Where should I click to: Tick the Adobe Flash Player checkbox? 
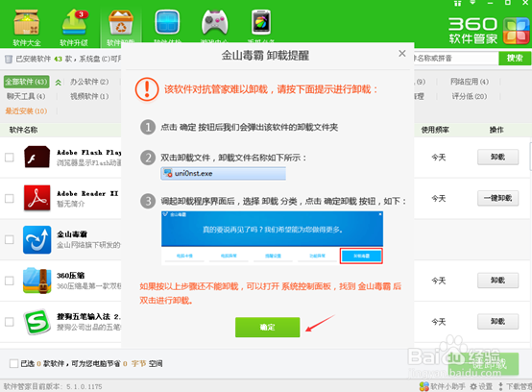point(10,158)
